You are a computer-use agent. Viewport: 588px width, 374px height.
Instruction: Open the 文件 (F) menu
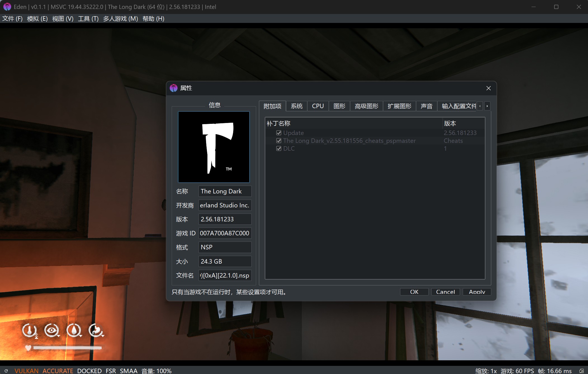point(12,19)
